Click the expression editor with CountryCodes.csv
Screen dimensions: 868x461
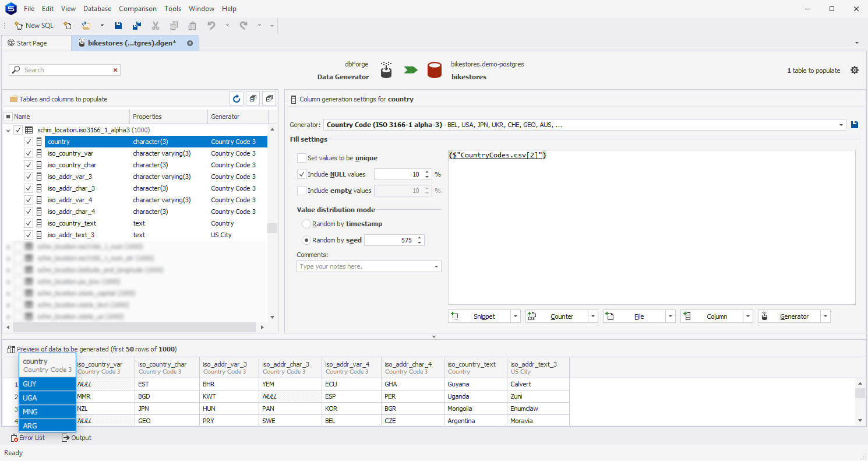(651, 227)
